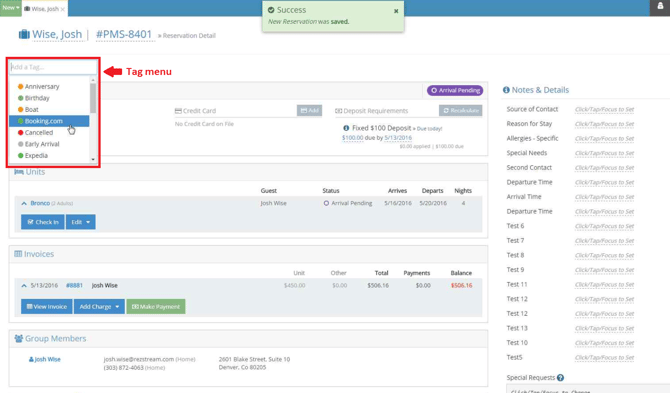Set the Test 13 field value
Screen dimensions: 670x393
pos(604,328)
